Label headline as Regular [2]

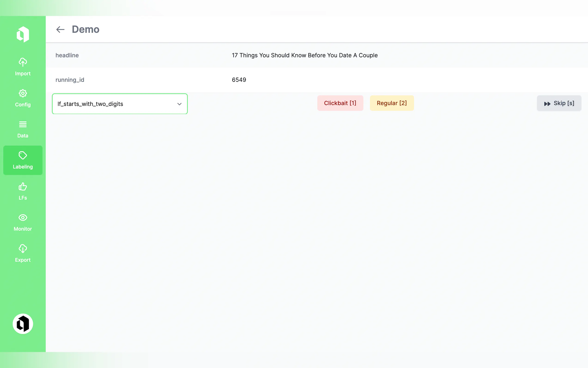[391, 103]
